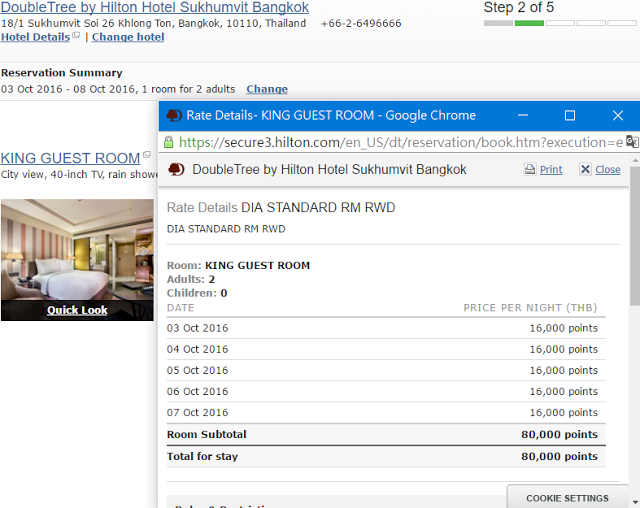The width and height of the screenshot is (640, 508).
Task: Click the Room Subtotal label
Action: 207,434
